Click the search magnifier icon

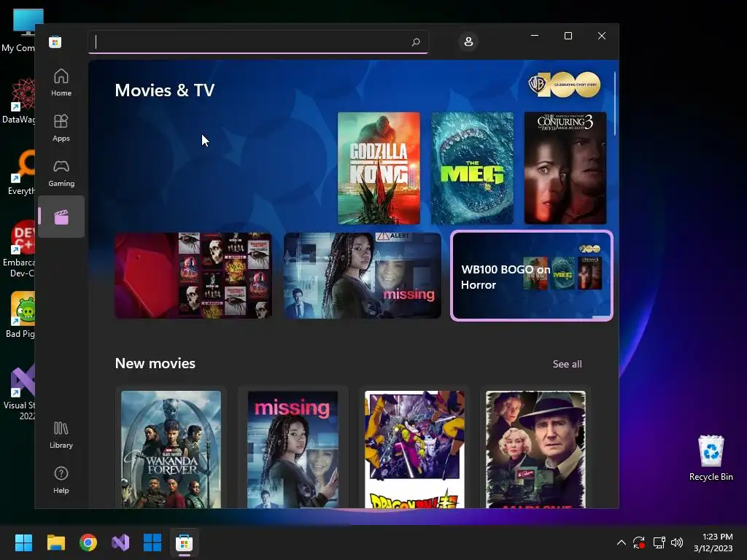pyautogui.click(x=415, y=42)
